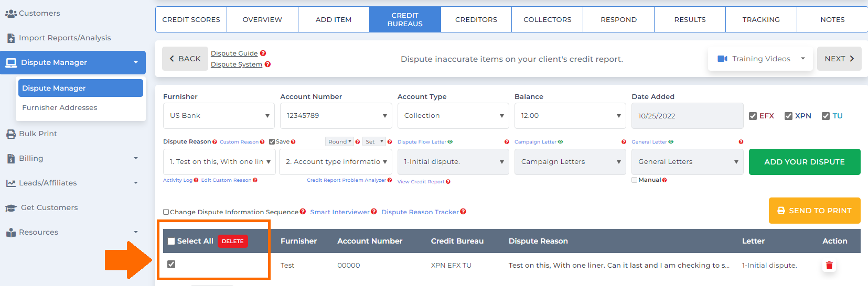868x286 pixels.
Task: Check Change Dispute Information Sequence box
Action: (x=166, y=212)
